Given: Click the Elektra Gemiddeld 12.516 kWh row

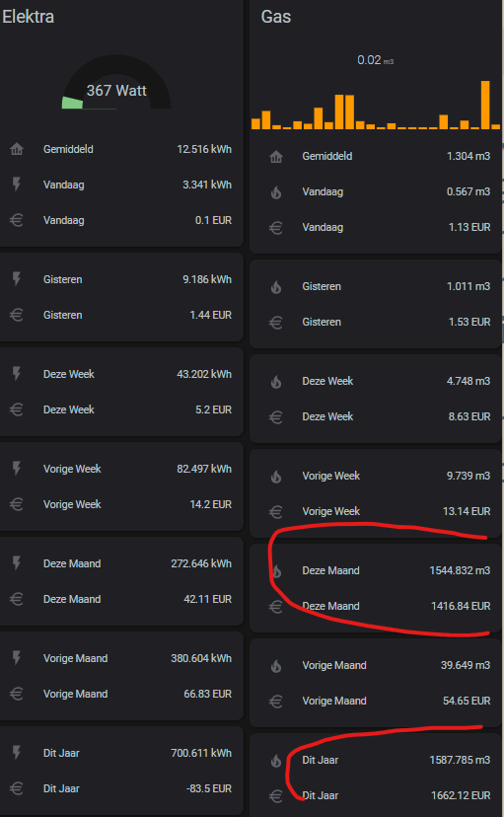Looking at the screenshot, I should (120, 150).
